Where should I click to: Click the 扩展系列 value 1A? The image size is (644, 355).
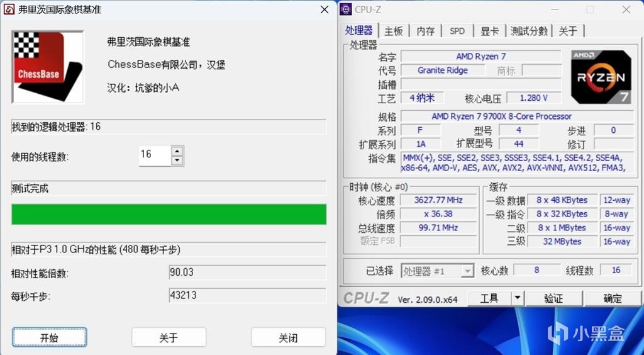coord(421,144)
